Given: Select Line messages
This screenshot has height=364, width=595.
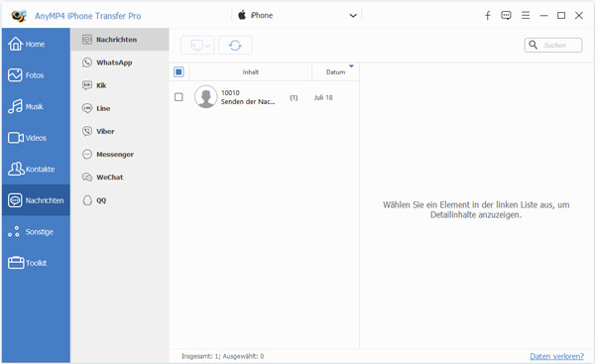Looking at the screenshot, I should click(x=120, y=108).
